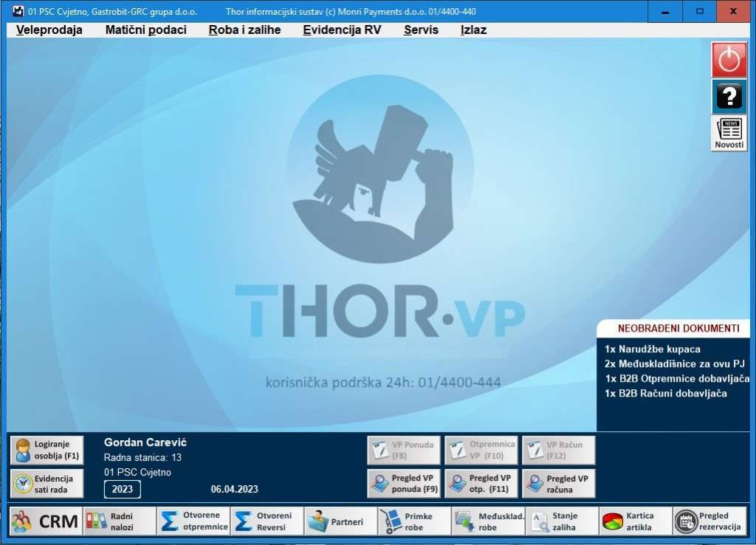Click the red power shutdown icon
Viewport: 756px width, 545px height.
point(729,60)
